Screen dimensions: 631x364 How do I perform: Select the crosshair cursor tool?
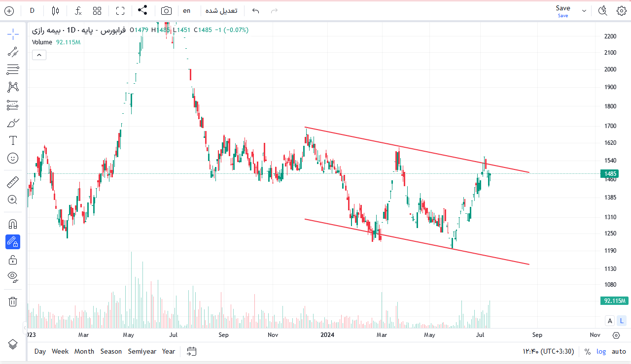coord(13,34)
